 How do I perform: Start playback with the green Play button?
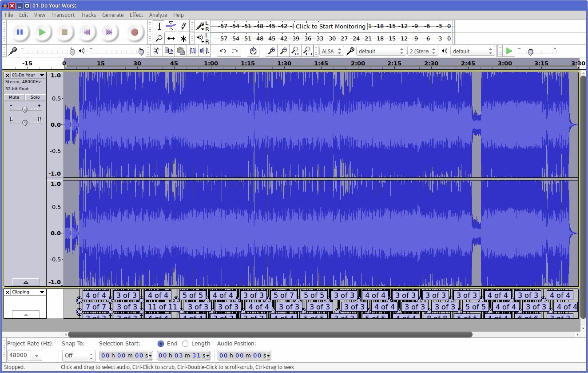coord(42,32)
